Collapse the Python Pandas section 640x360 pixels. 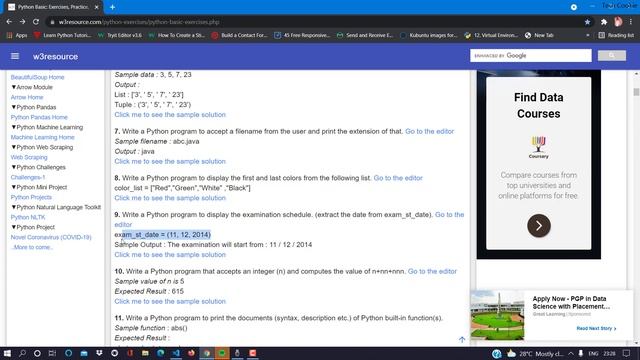pyautogui.click(x=33, y=107)
